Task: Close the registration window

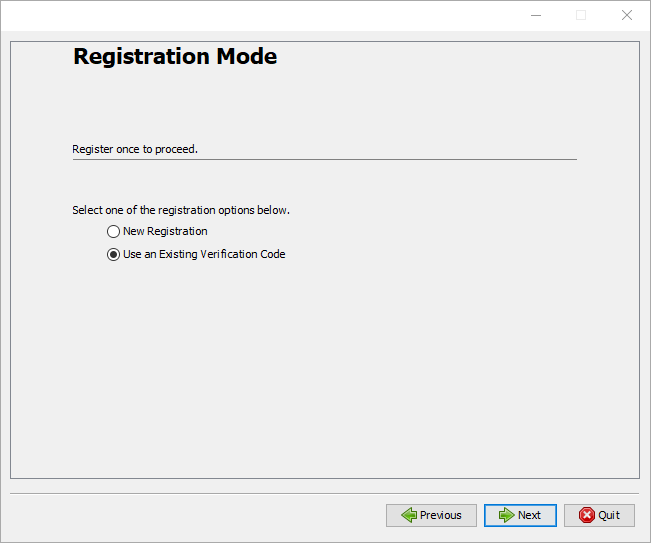Action: (627, 15)
